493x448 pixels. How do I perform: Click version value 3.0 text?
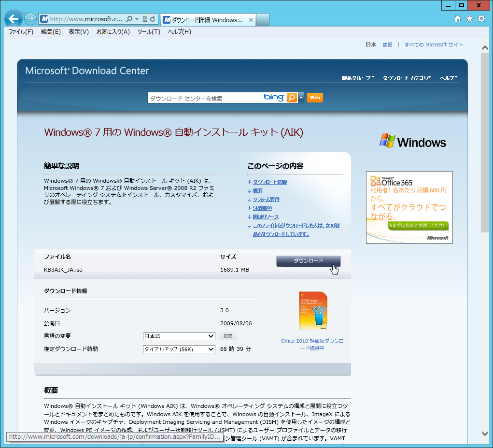tap(225, 310)
